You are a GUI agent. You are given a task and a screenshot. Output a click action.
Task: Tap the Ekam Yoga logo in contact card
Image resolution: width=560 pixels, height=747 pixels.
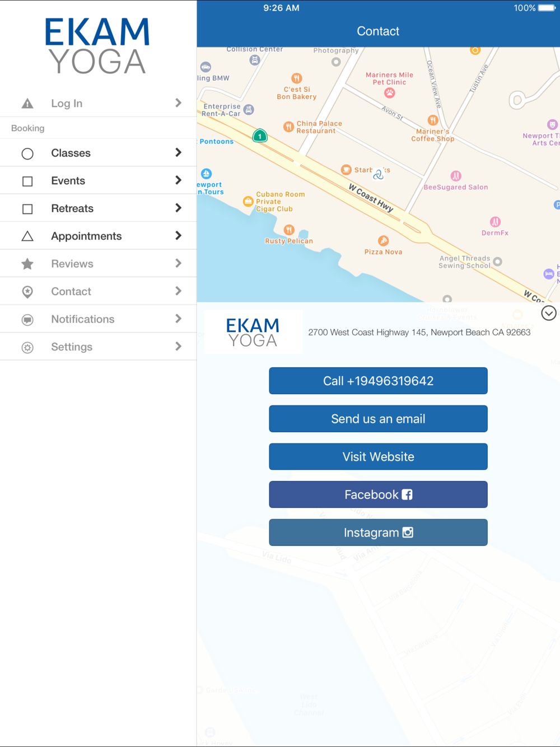pos(253,332)
